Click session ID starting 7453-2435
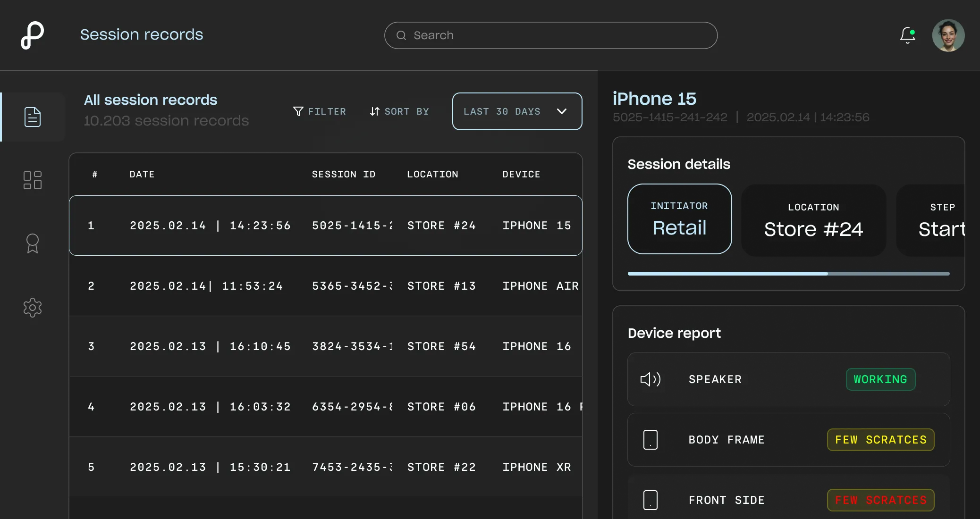980x519 pixels. [352, 467]
